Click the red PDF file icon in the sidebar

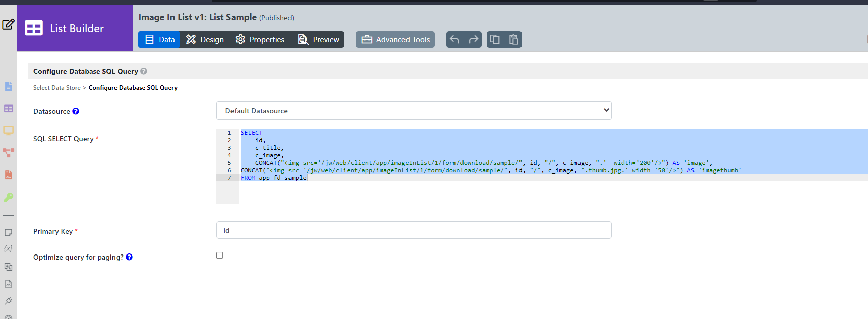coord(8,175)
